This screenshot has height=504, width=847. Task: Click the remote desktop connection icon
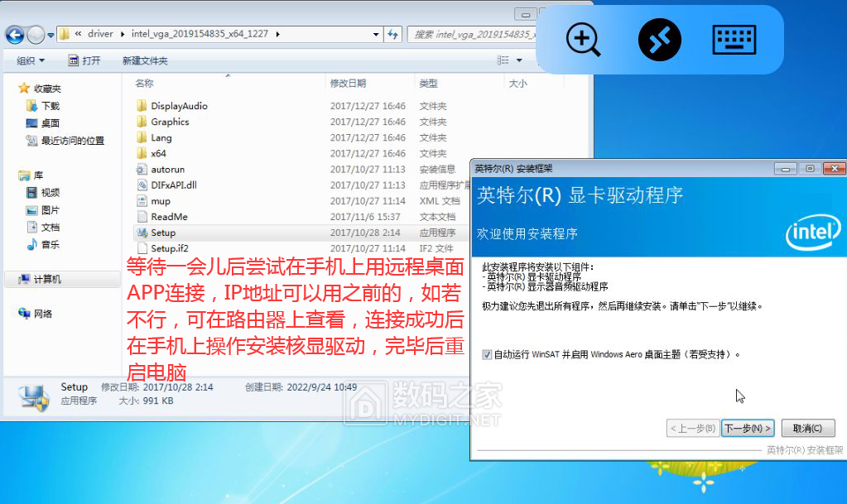coord(659,40)
